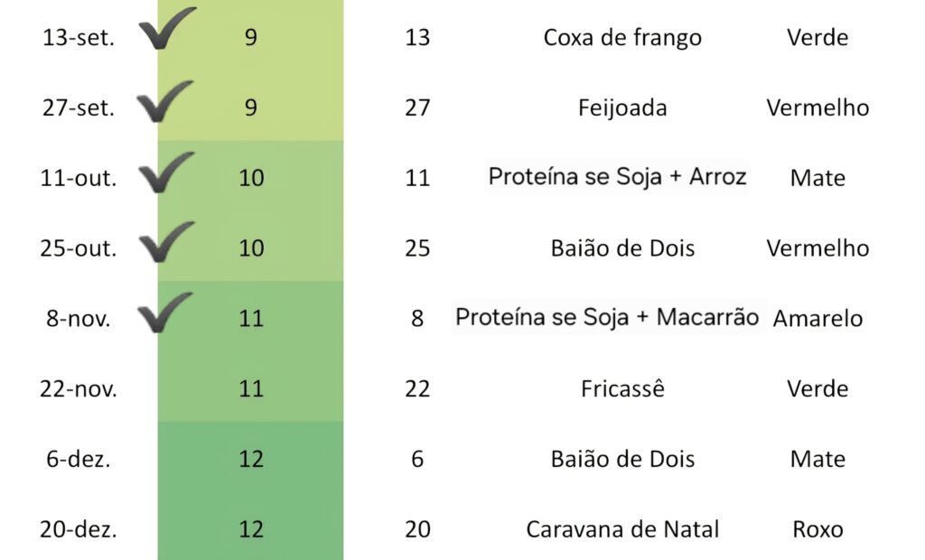Image resolution: width=925 pixels, height=560 pixels.
Task: Select Proteína se Soja + Macarrão text
Action: tap(607, 318)
